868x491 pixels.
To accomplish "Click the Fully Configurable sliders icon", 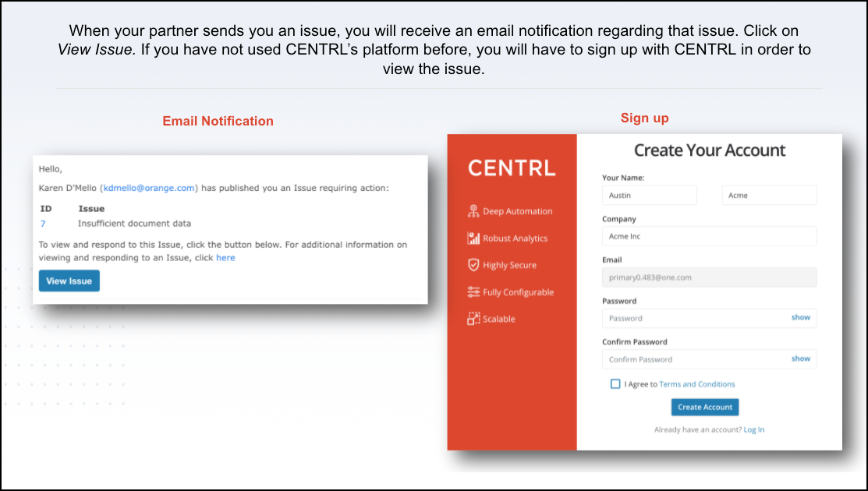I will [473, 292].
